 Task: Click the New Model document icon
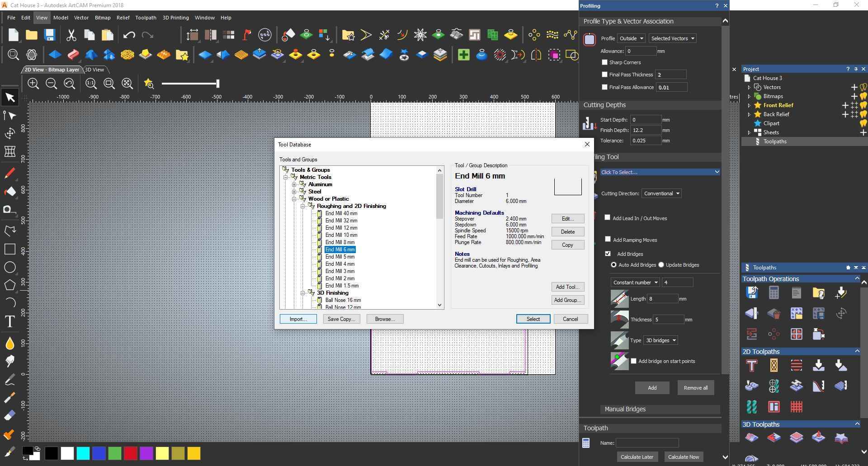pyautogui.click(x=13, y=35)
